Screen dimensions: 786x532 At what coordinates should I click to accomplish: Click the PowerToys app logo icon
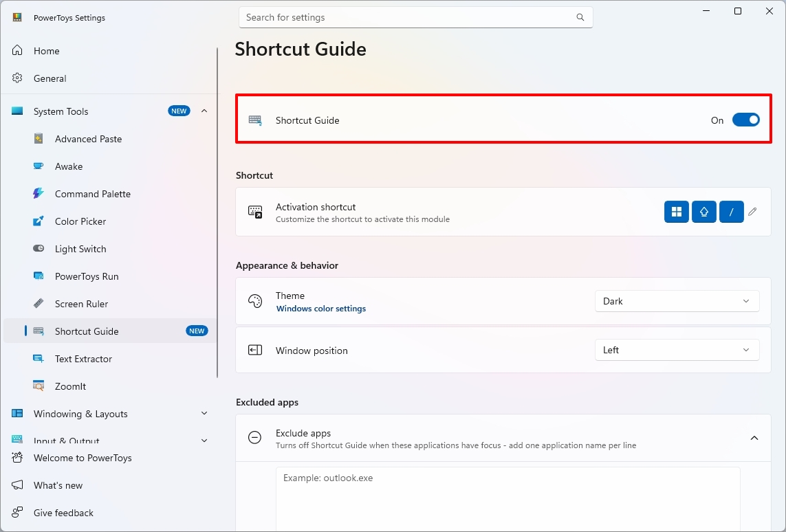tap(18, 18)
